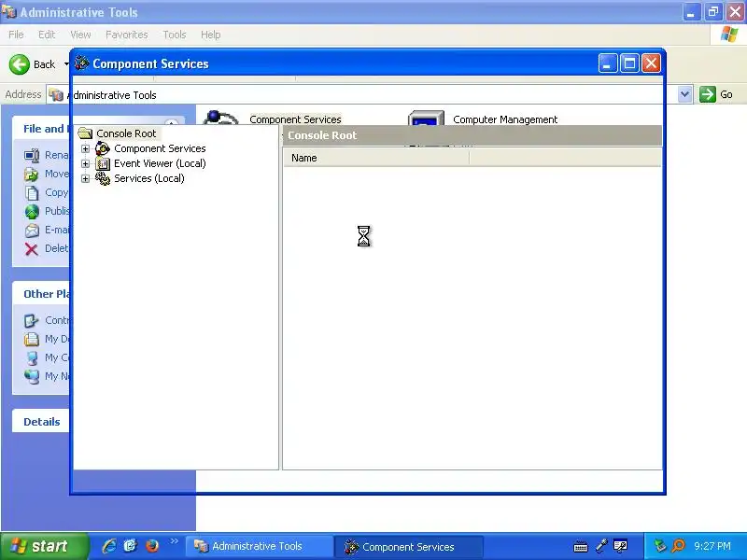Viewport: 747px width, 560px height.
Task: Click My Network Places icon in sidebar
Action: (32, 376)
